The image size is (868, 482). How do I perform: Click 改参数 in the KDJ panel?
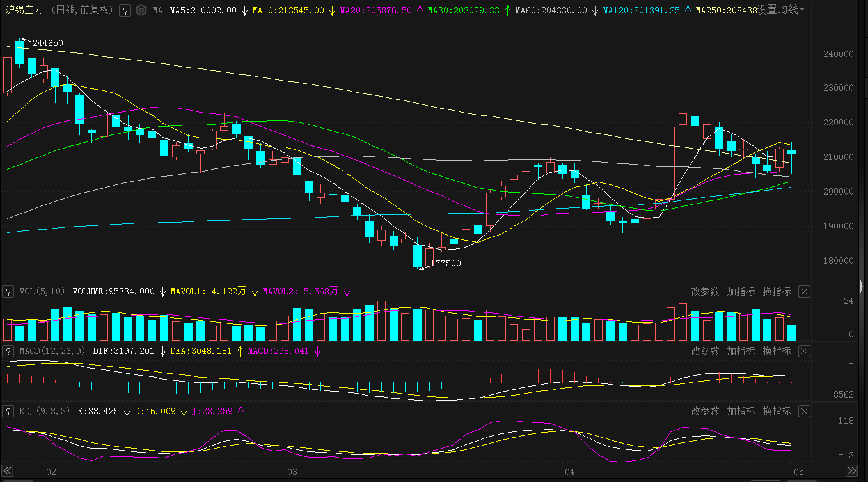705,411
